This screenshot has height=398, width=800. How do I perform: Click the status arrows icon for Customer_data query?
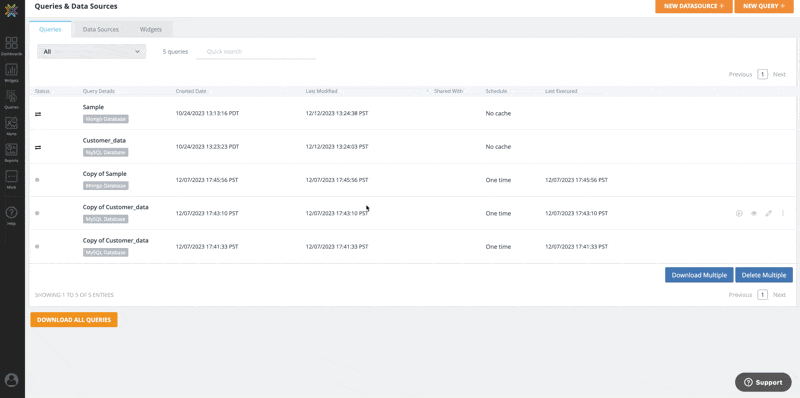[x=38, y=147]
